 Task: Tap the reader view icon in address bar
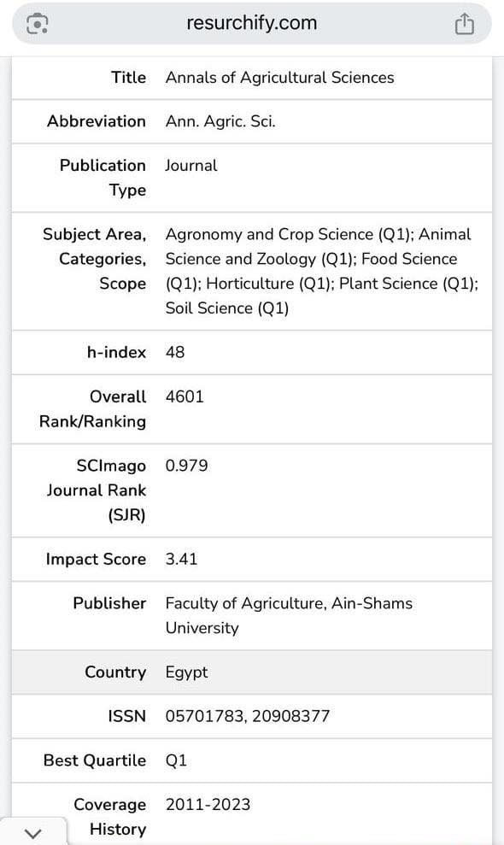(38, 24)
